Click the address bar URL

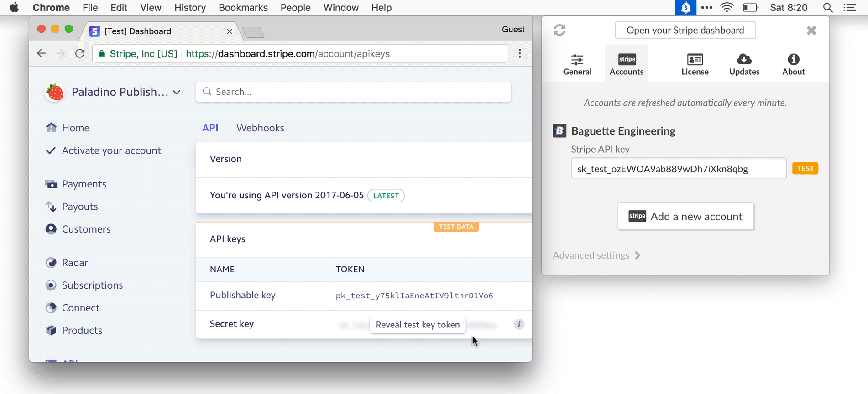tap(288, 54)
